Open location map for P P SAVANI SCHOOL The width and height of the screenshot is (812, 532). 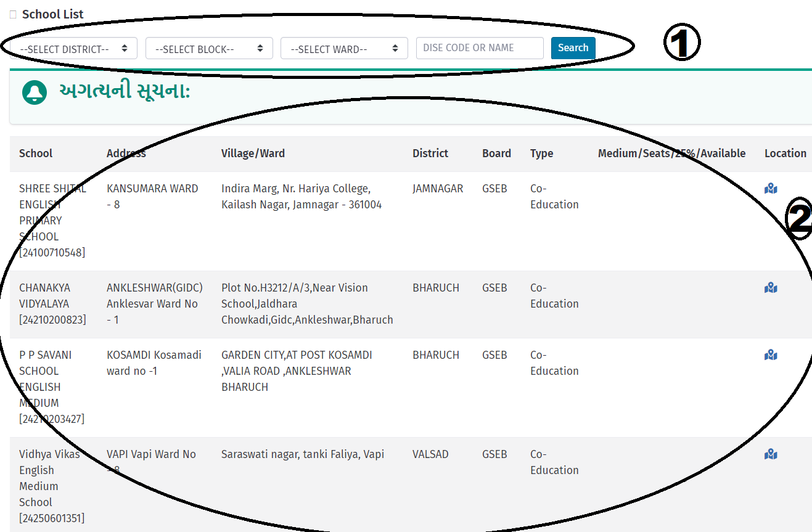pos(771,354)
